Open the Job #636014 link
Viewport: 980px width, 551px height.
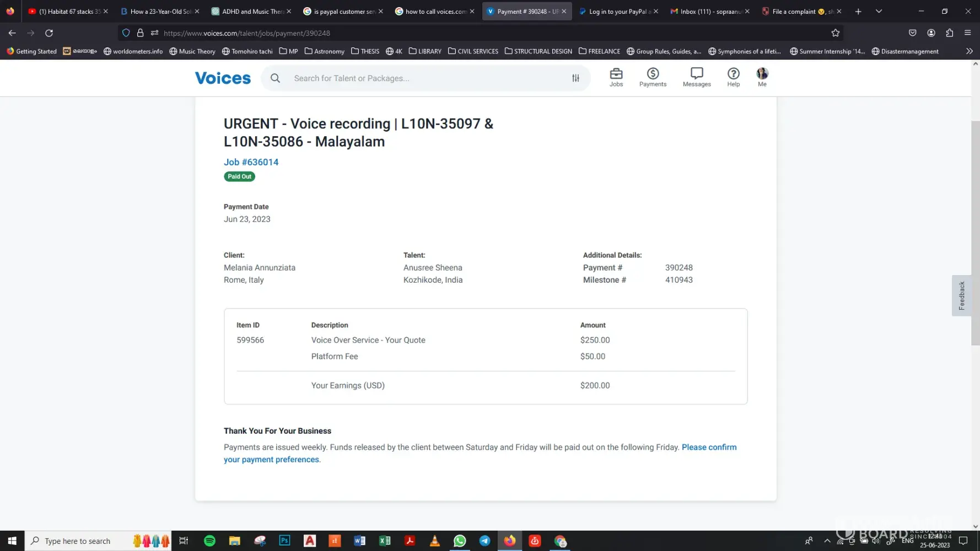[251, 162]
